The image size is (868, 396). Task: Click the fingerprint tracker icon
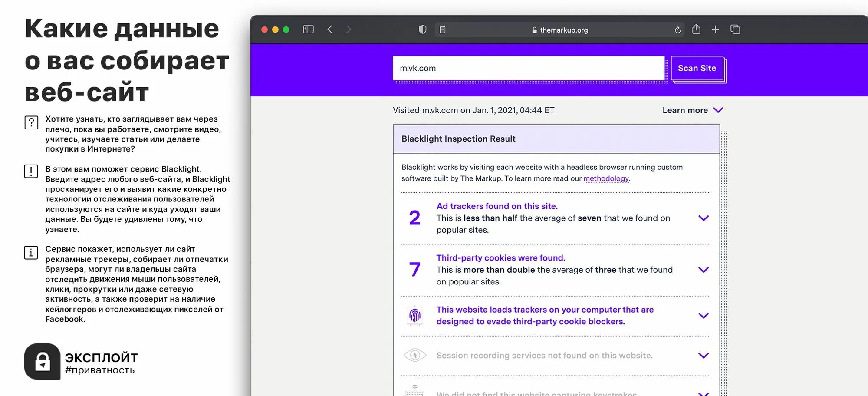(x=415, y=316)
